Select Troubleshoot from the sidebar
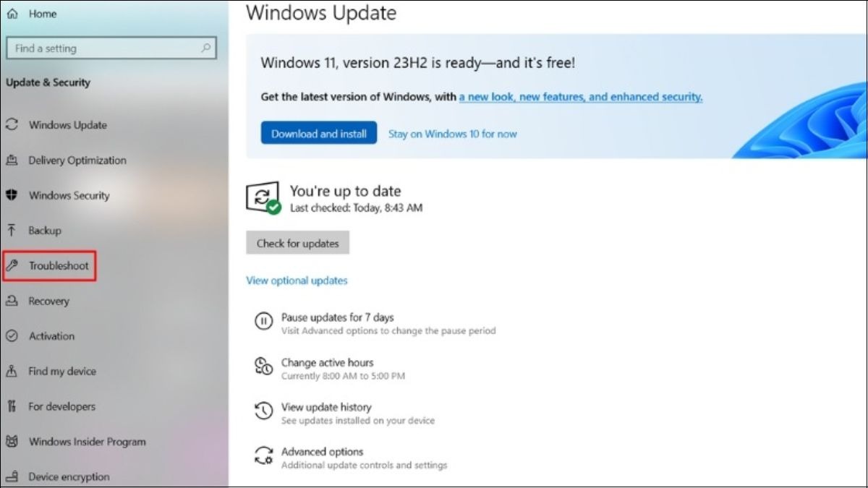 point(59,266)
